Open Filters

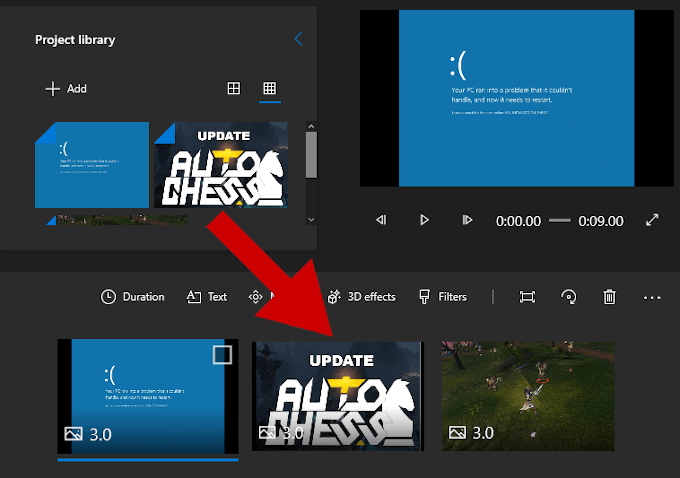click(443, 297)
